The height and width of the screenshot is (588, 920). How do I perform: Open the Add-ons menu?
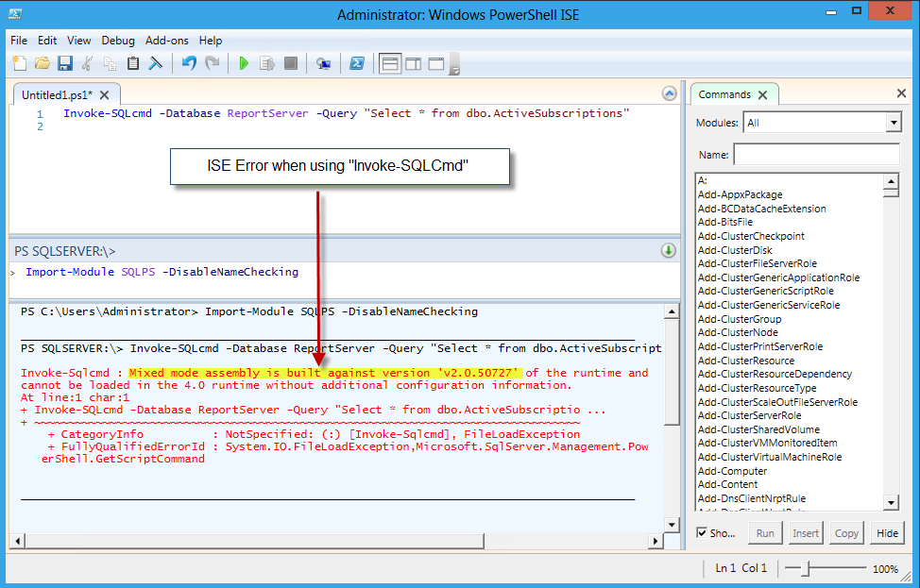click(x=166, y=41)
